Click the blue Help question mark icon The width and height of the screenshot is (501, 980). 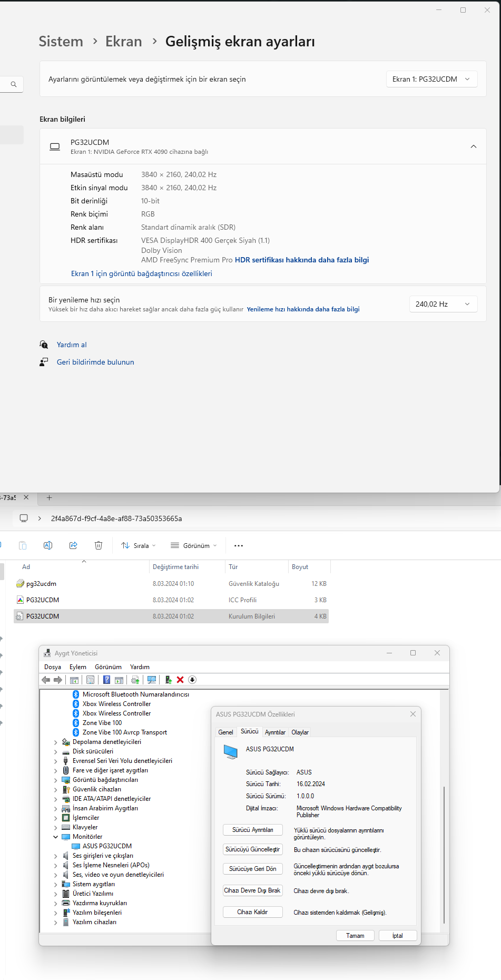coord(106,680)
